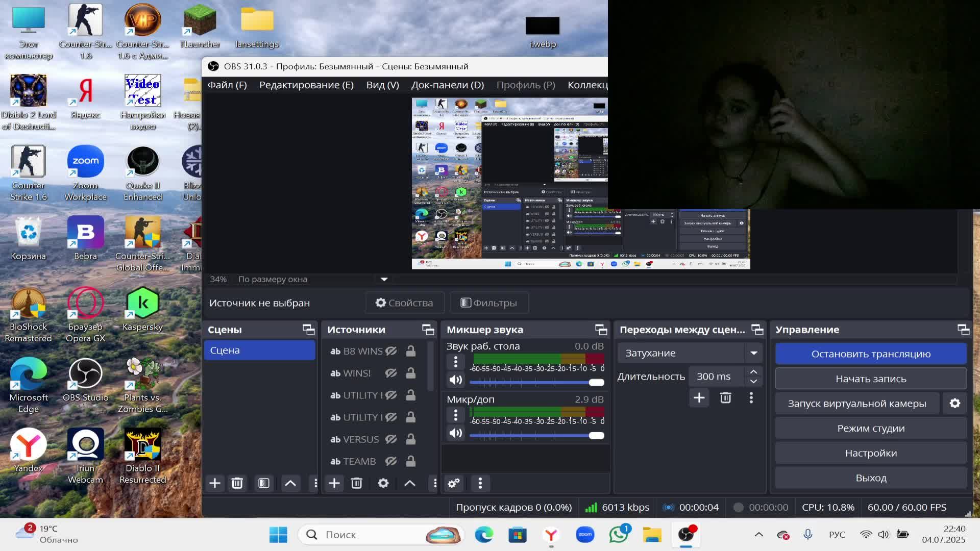Expand the Затухание transition dropdown
This screenshot has height=551, width=980.
754,353
